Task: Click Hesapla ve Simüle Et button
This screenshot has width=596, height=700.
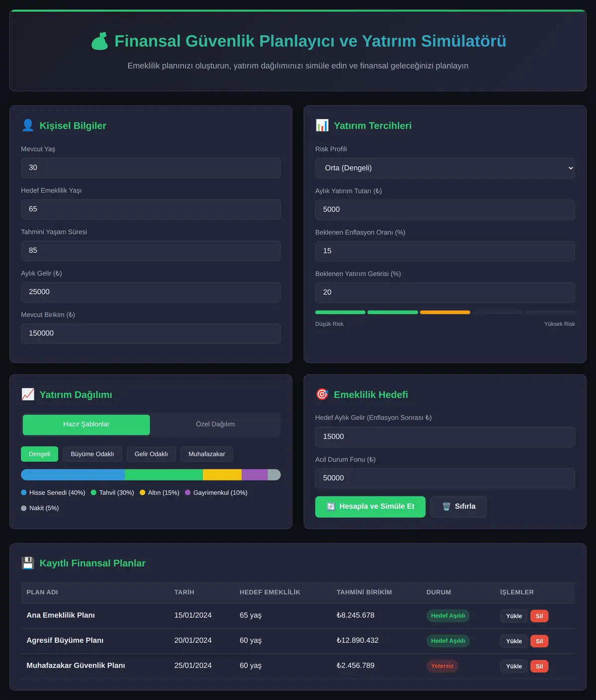Action: (371, 507)
